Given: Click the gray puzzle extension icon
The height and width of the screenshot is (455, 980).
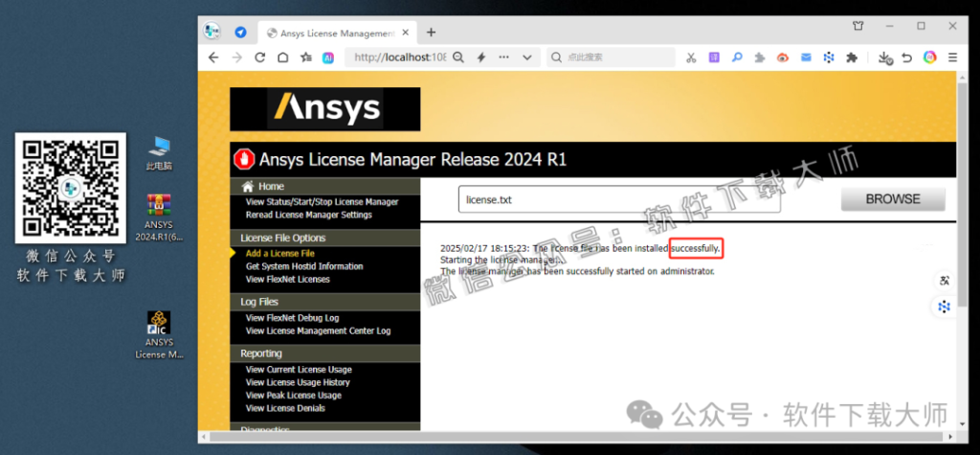Looking at the screenshot, I should [x=760, y=57].
